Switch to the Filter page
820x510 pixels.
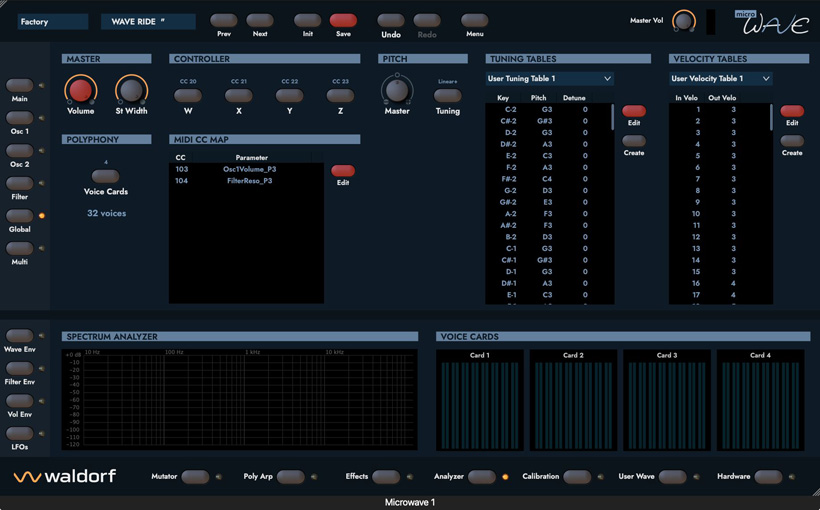pos(19,183)
